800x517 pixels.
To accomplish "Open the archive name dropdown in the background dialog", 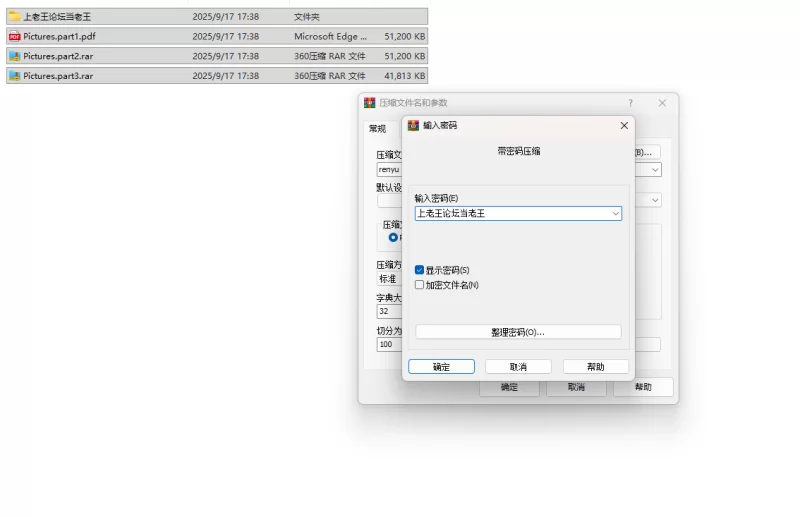I will pyautogui.click(x=655, y=170).
